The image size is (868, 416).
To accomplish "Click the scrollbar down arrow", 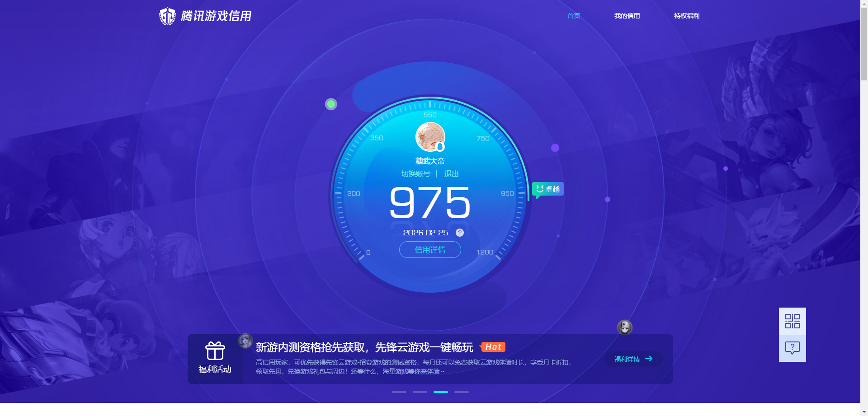I will 864,412.
